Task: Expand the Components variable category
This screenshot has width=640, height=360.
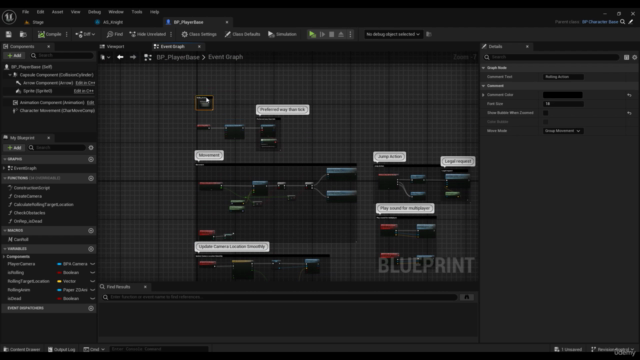Action: 4,257
